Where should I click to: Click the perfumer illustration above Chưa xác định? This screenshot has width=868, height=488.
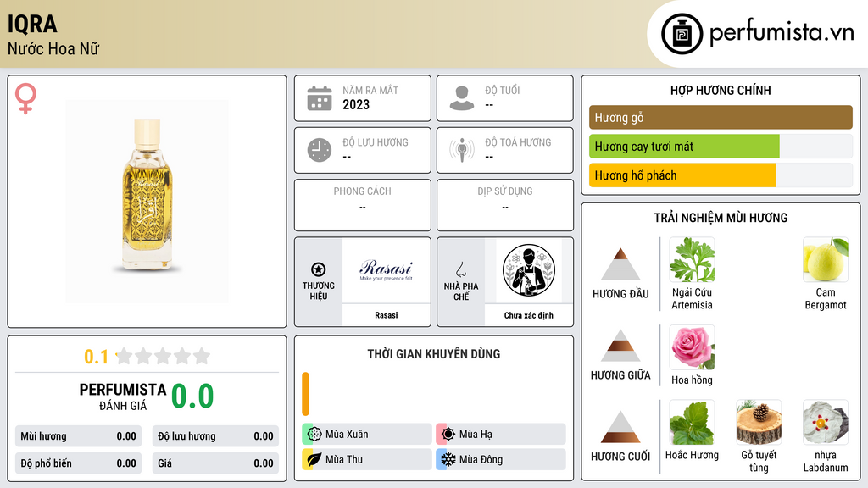point(529,270)
